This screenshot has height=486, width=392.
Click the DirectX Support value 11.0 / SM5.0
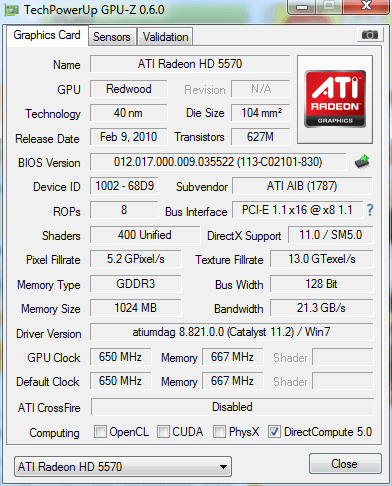pos(331,235)
